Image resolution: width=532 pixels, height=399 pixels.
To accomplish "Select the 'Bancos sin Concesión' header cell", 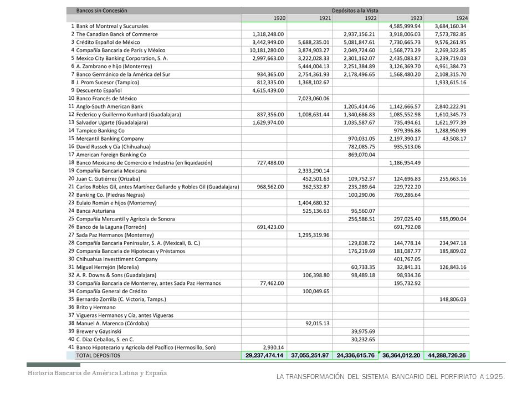I will click(x=101, y=11).
